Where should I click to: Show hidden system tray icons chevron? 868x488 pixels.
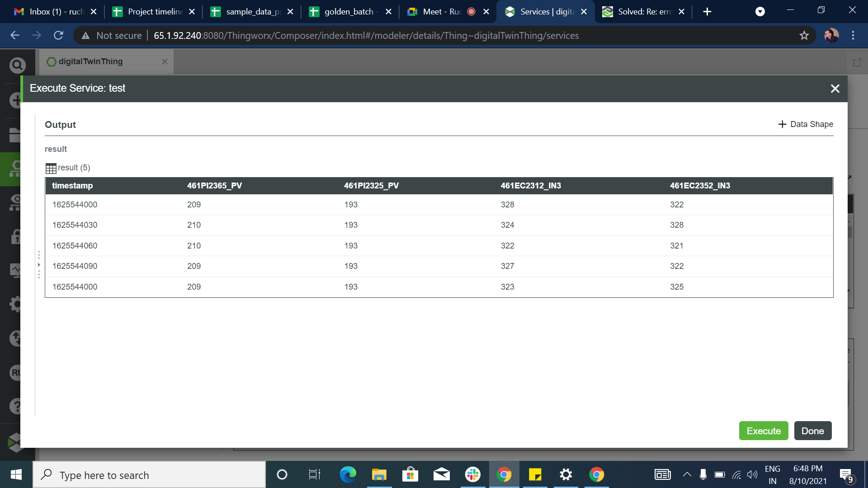[687, 474]
